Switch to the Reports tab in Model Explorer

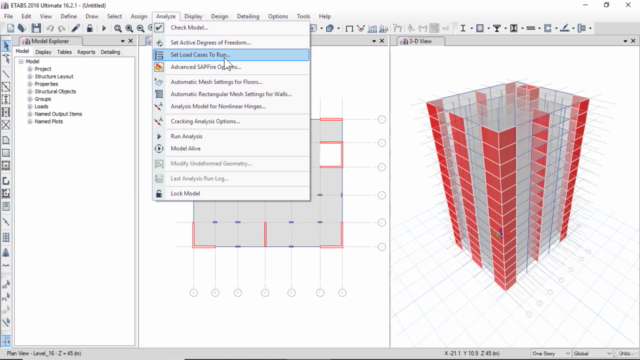[x=86, y=52]
